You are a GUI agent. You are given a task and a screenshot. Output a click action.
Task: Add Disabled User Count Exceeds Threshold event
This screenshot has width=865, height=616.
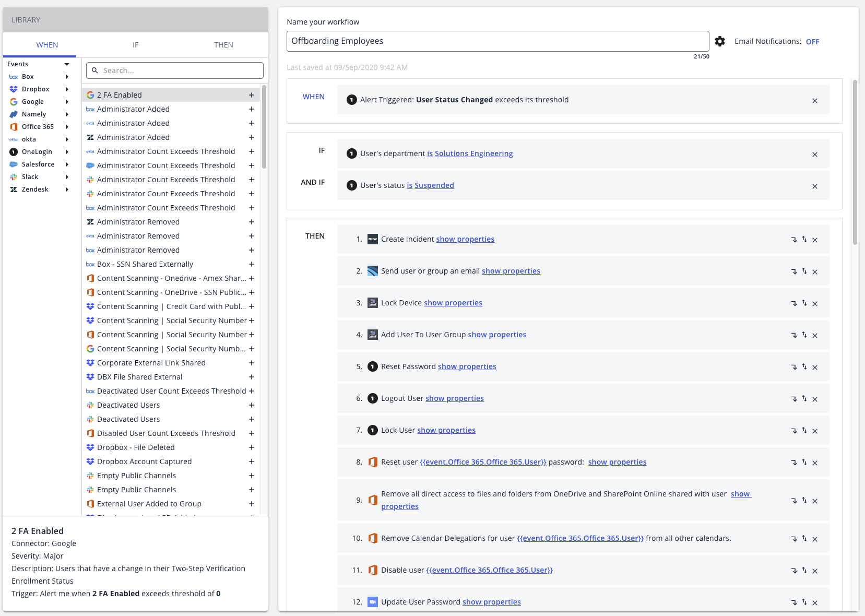point(252,433)
